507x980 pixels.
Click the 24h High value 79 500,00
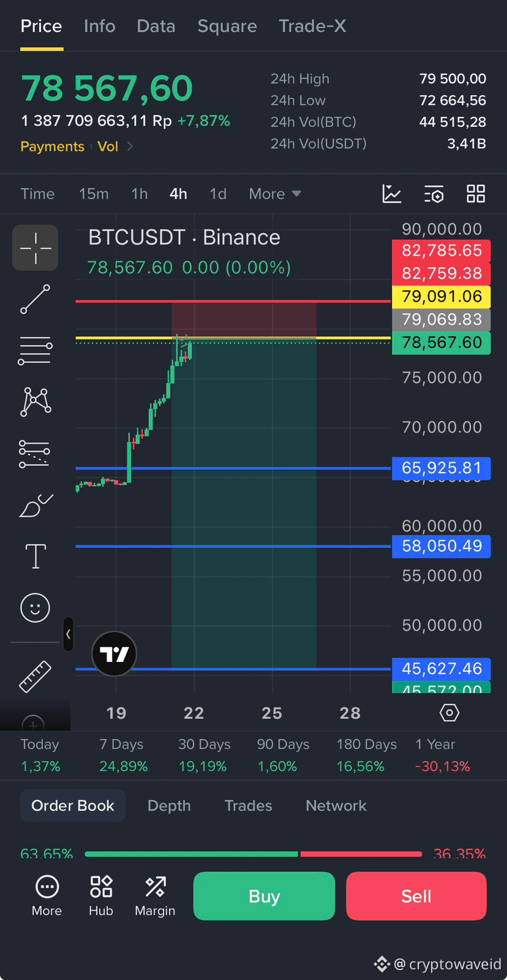[x=453, y=79]
